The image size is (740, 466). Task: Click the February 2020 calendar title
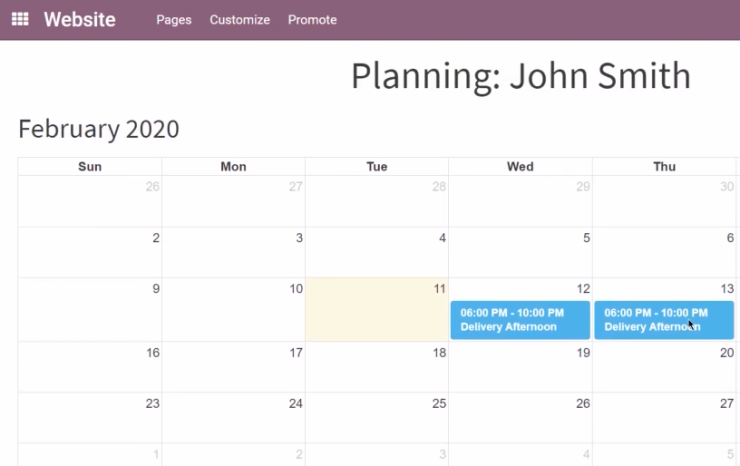[99, 129]
